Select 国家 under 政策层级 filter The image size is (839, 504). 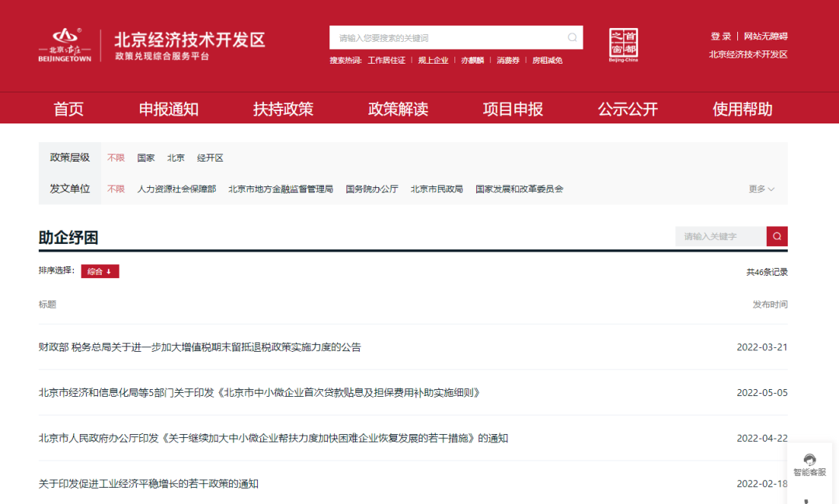[x=145, y=158]
